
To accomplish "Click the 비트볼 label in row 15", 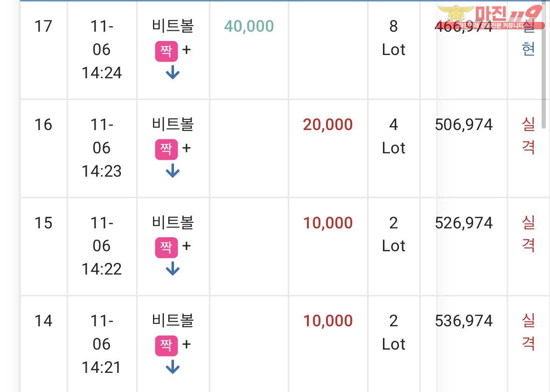I will click(173, 222).
